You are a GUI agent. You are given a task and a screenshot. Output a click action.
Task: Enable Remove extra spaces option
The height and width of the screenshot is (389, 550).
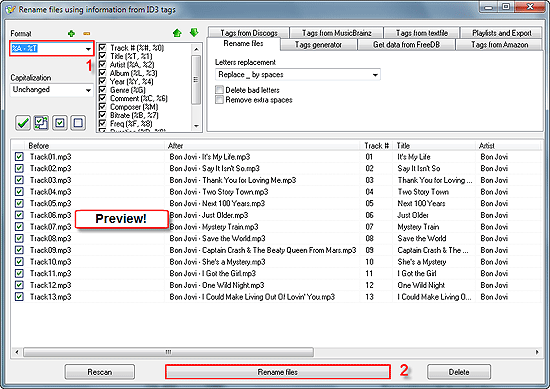pyautogui.click(x=219, y=100)
